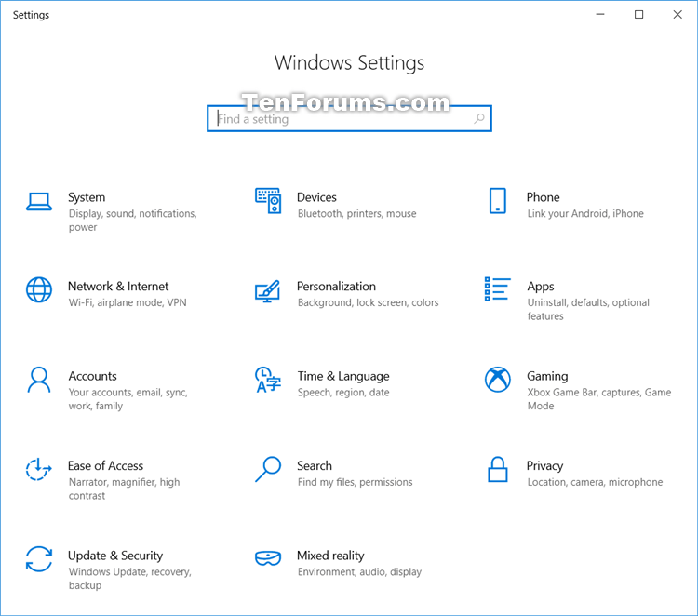Open the Network & Internet globe icon

coord(39,289)
